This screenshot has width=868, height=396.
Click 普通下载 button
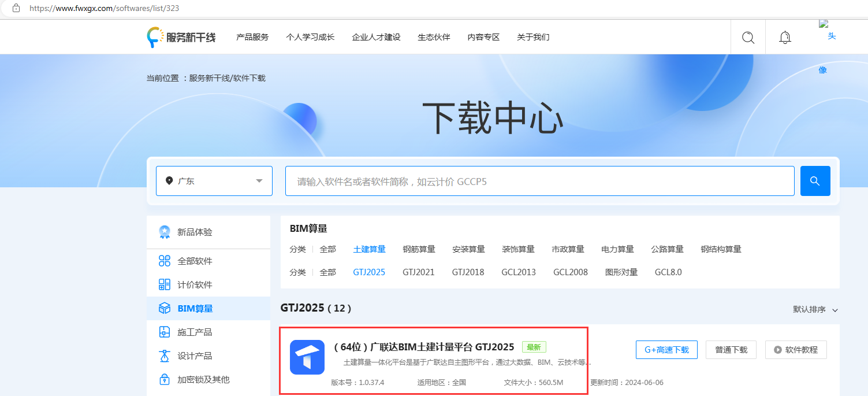tap(731, 350)
